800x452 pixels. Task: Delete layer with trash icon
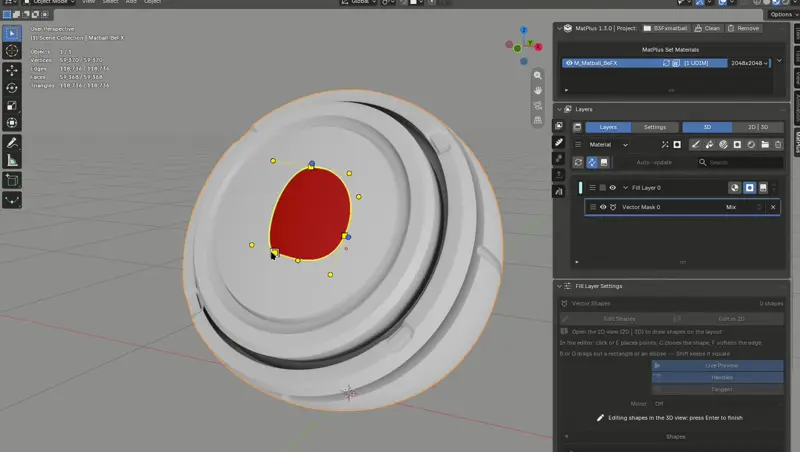(x=778, y=144)
